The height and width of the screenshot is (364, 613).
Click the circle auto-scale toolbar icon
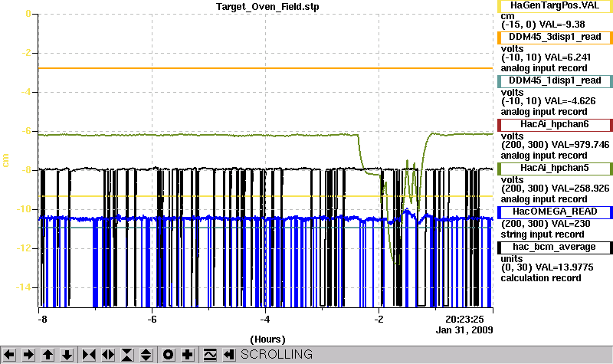point(168,355)
